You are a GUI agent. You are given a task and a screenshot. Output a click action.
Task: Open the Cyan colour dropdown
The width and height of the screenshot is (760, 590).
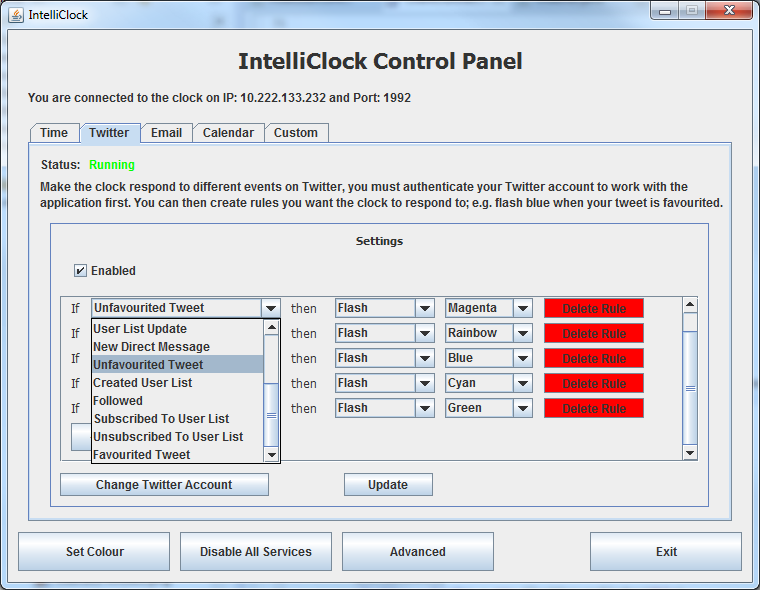pyautogui.click(x=522, y=383)
